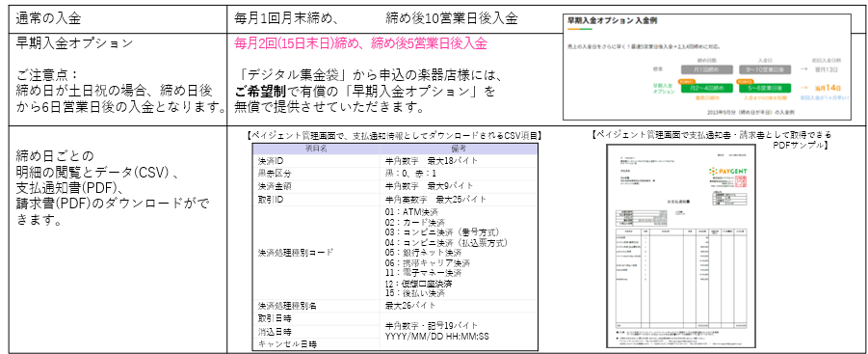The image size is (868, 354).
Task: Click the orange arrow before 当月14日
Action: click(802, 88)
